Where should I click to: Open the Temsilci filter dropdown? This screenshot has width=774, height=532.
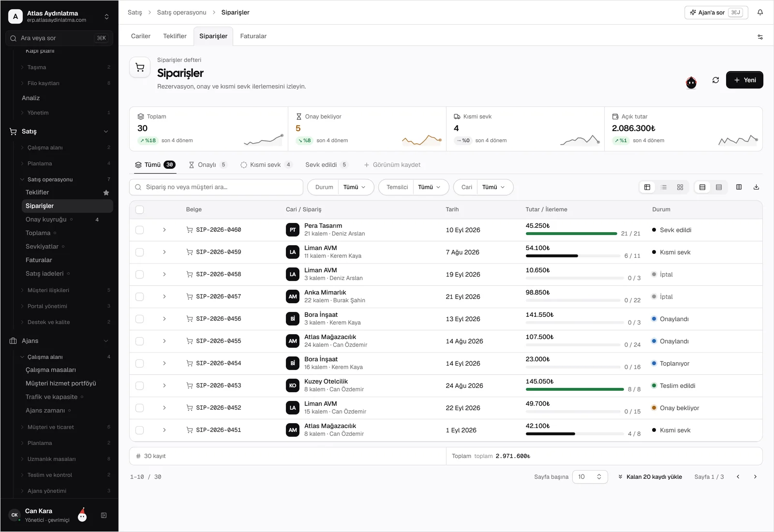tap(414, 187)
